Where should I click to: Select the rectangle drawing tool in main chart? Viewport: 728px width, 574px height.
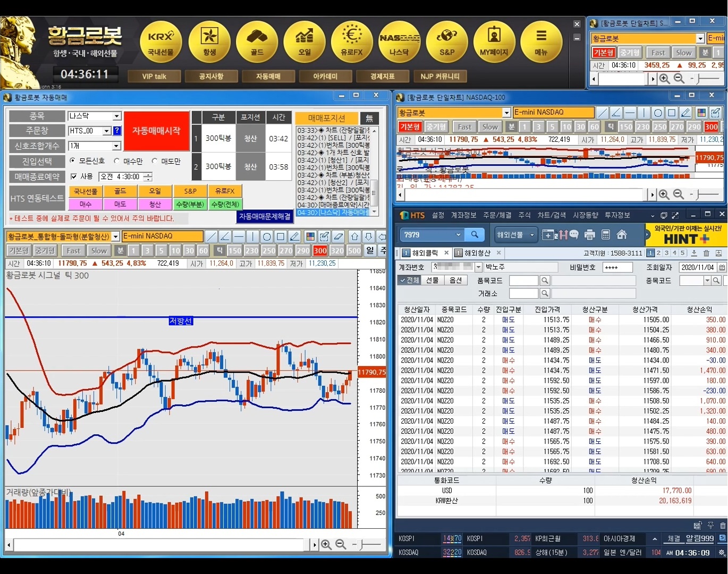[281, 237]
